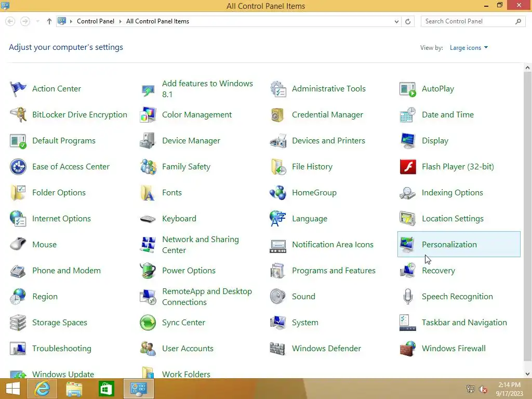
Task: Click the Default Programs icon
Action: pos(18,141)
